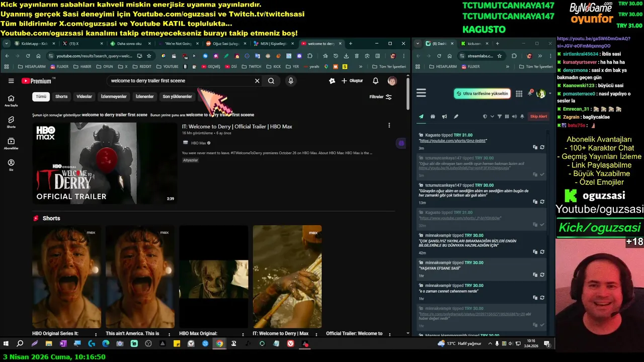Open more options for HBO Original Series short

click(x=96, y=334)
